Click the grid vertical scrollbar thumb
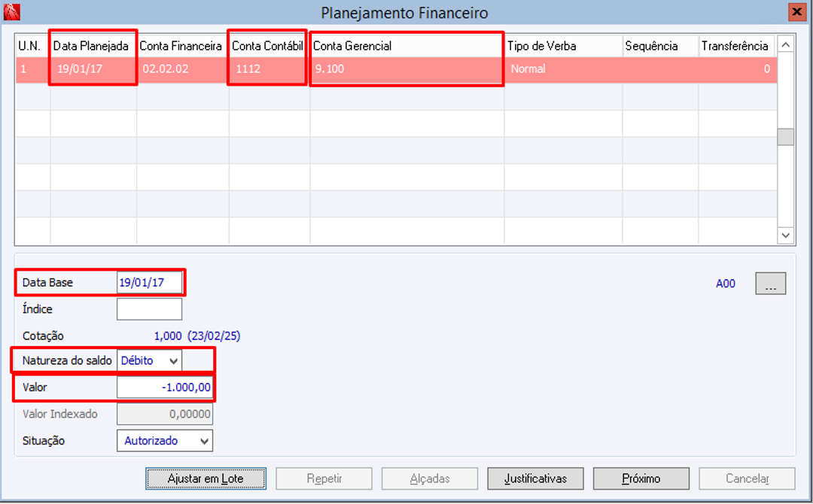 [x=785, y=137]
